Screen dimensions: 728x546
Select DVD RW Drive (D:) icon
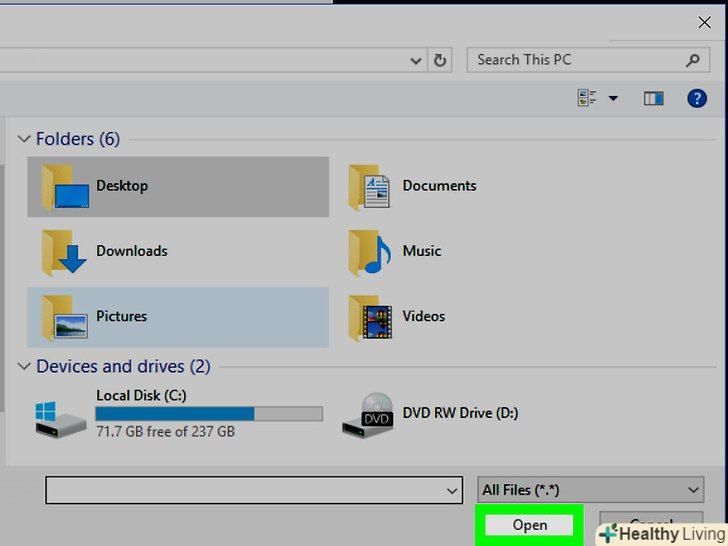367,414
